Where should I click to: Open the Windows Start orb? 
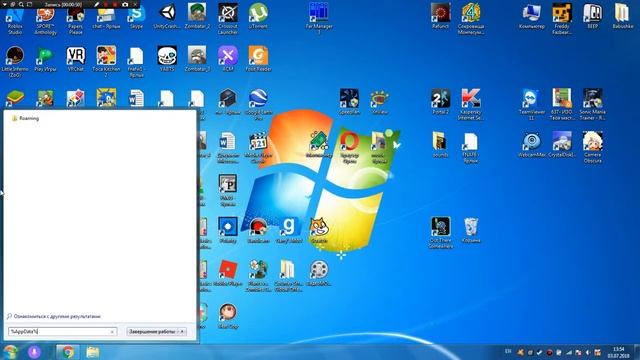click(10, 352)
